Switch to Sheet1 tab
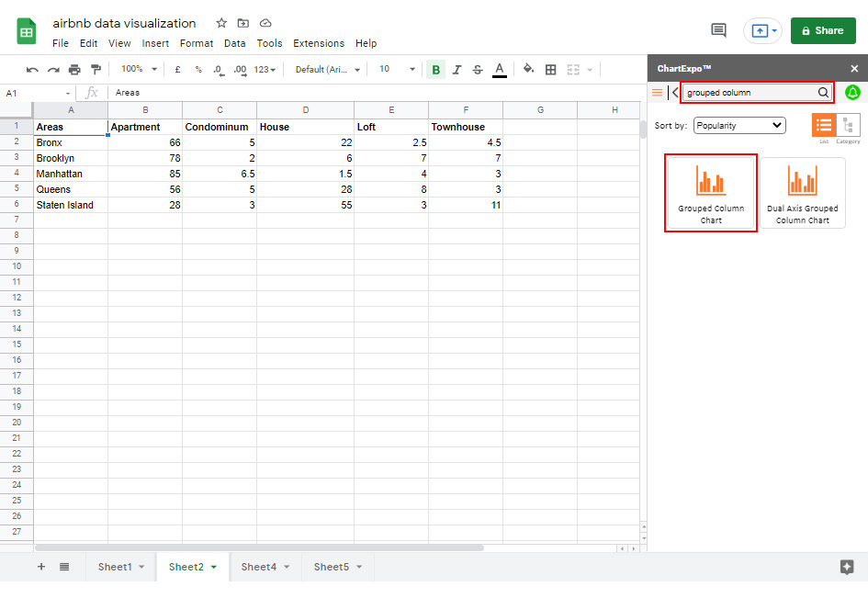The image size is (868, 598). [115, 567]
